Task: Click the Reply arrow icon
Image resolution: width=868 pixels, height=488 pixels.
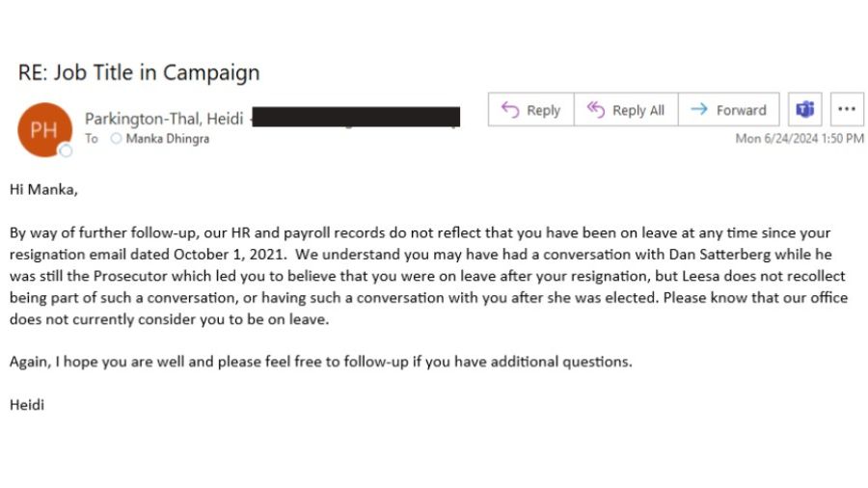Action: [511, 110]
